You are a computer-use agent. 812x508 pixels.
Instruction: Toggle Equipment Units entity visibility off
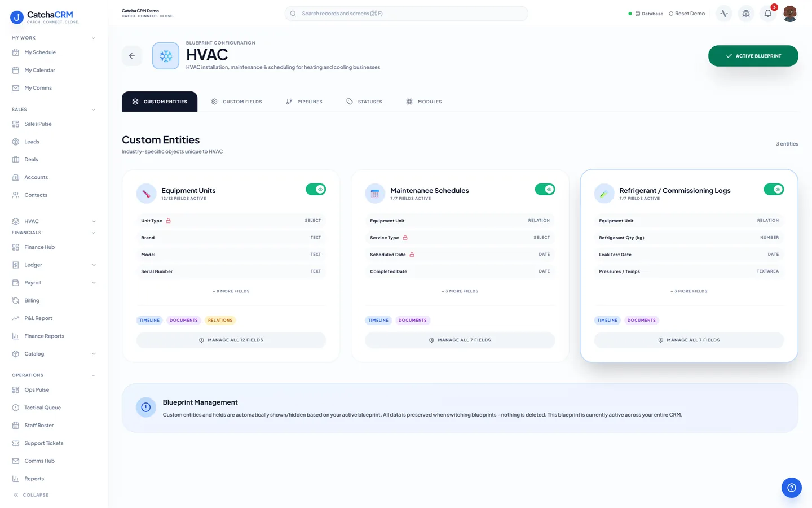click(x=316, y=190)
